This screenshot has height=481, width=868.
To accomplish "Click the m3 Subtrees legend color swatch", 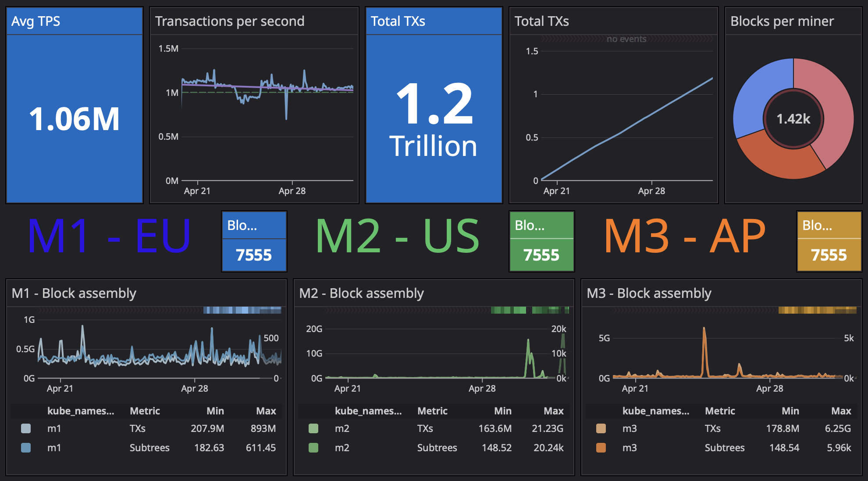I will pos(601,448).
